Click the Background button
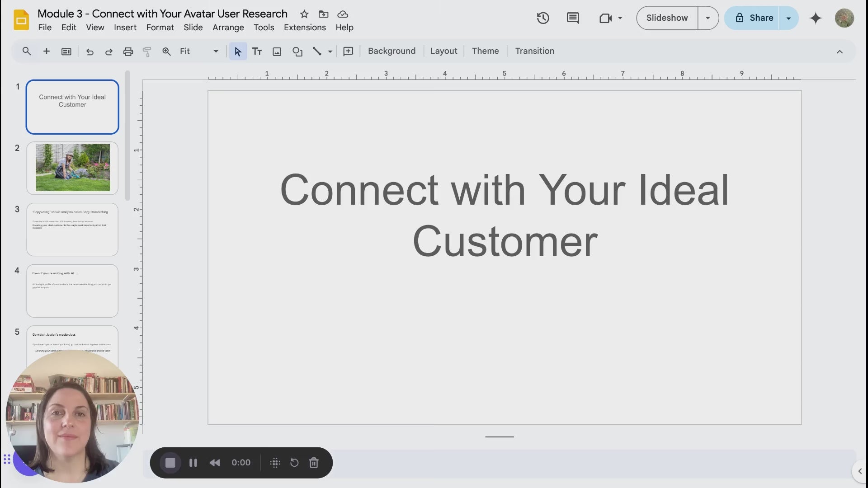The image size is (868, 488). (x=391, y=51)
